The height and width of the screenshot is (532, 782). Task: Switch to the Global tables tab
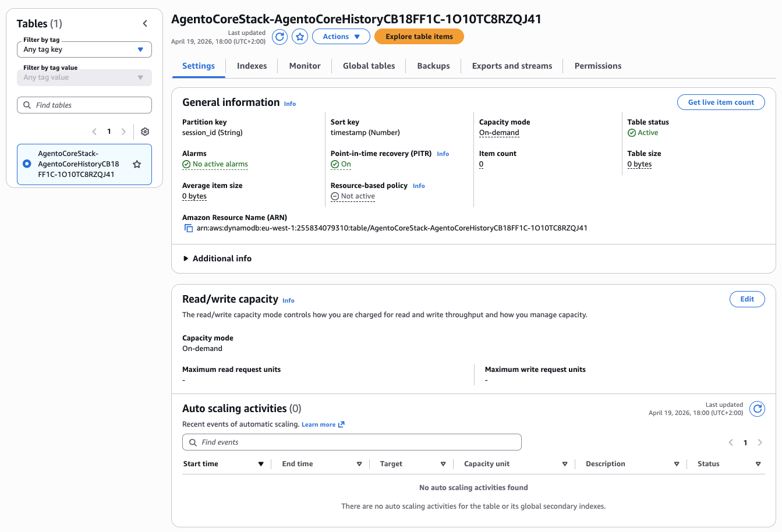[x=369, y=66]
